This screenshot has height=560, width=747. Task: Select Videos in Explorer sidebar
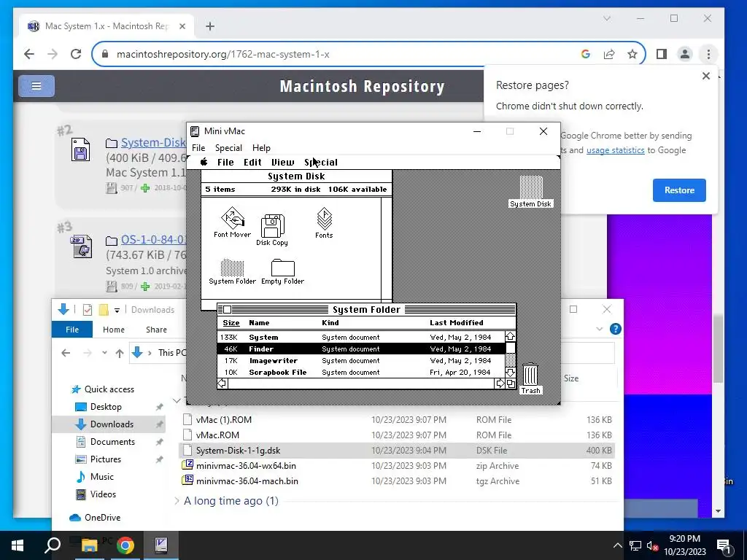[x=103, y=494]
